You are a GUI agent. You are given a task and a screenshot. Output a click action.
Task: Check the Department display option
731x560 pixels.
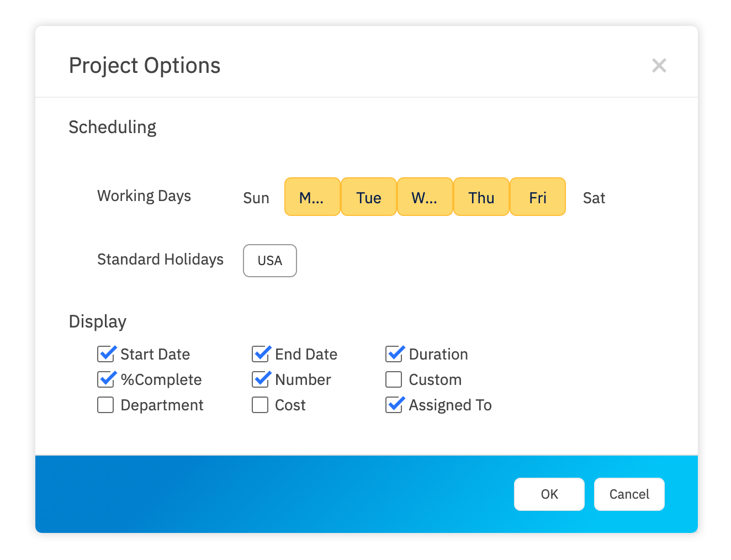point(105,405)
